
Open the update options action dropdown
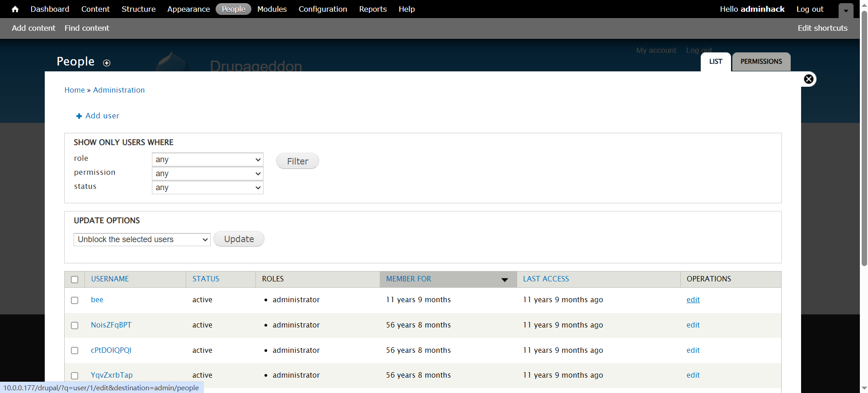pyautogui.click(x=142, y=239)
